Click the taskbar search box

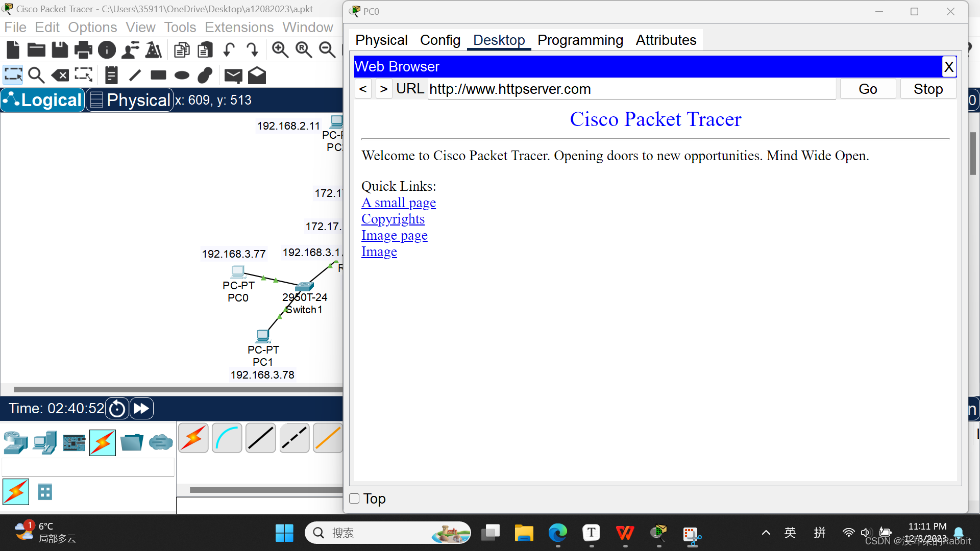click(388, 533)
